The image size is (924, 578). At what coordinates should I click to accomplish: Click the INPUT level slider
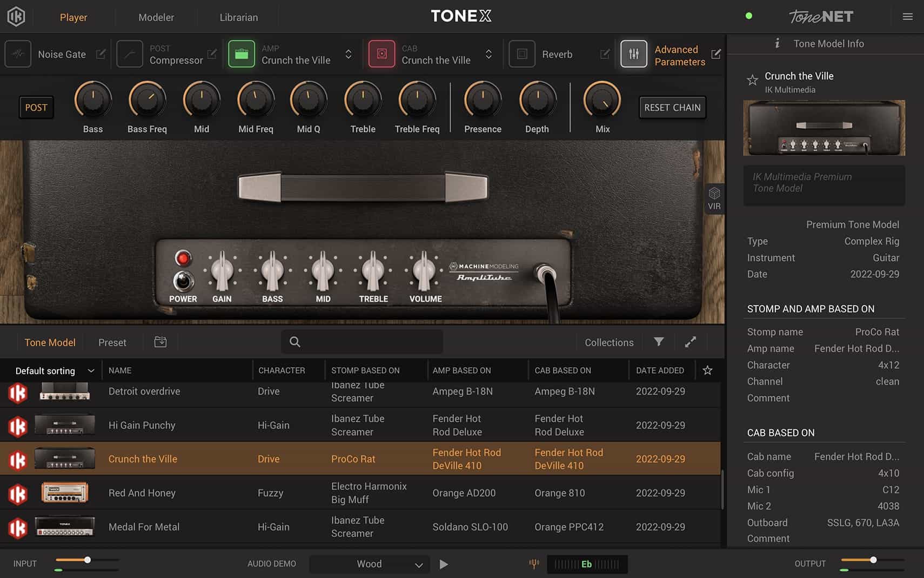tap(87, 560)
